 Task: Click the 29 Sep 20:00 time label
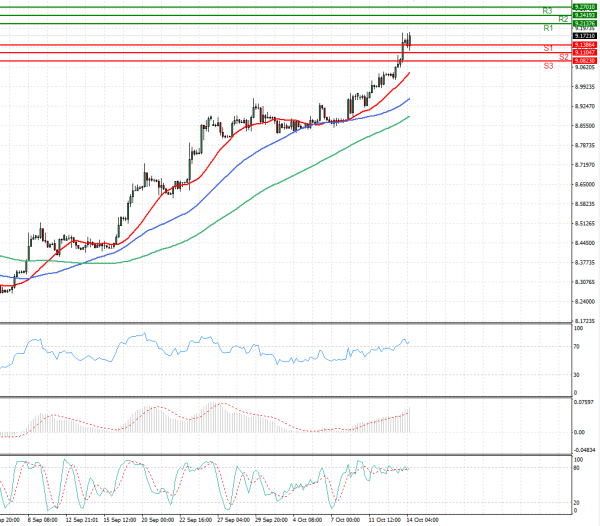coord(271,520)
